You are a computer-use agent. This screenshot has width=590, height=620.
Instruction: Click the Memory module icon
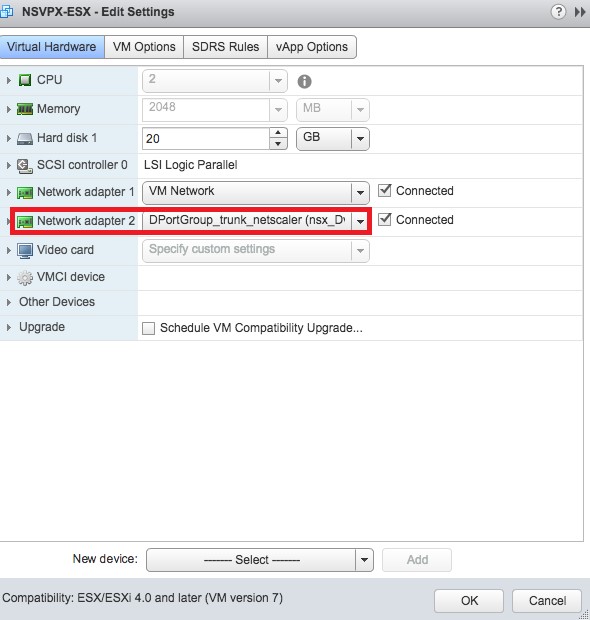coord(25,109)
